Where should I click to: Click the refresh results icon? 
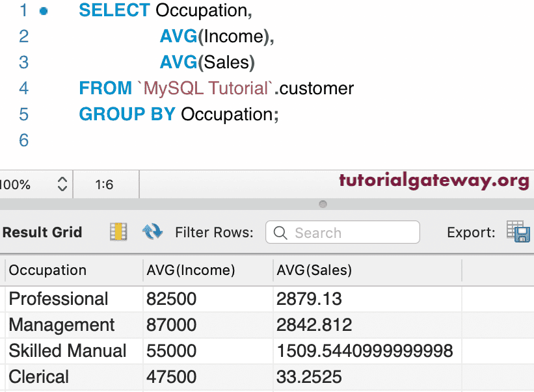click(153, 231)
